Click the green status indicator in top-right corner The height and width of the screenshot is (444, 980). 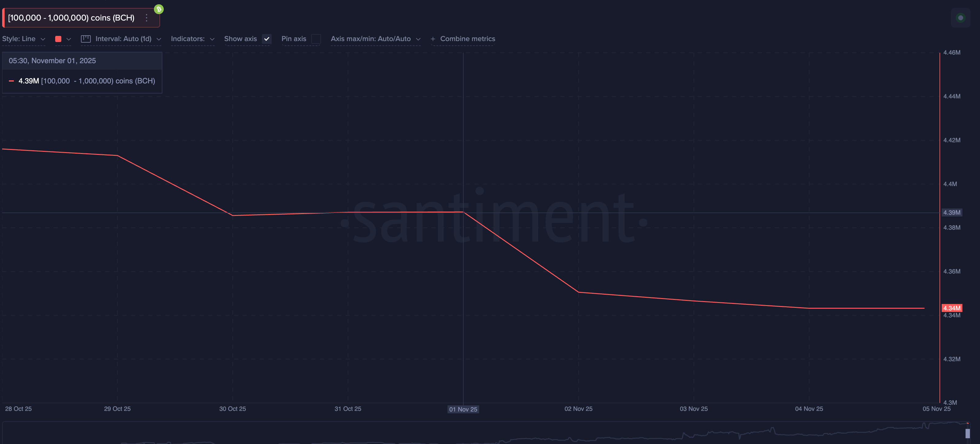point(961,18)
